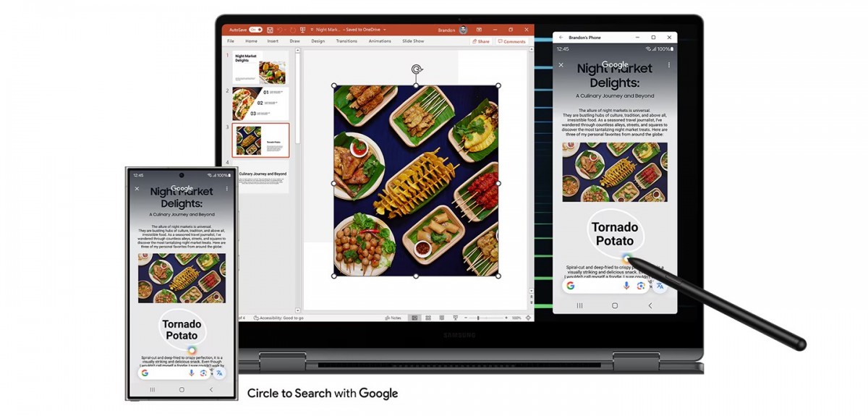Switch to the Design tab

318,41
